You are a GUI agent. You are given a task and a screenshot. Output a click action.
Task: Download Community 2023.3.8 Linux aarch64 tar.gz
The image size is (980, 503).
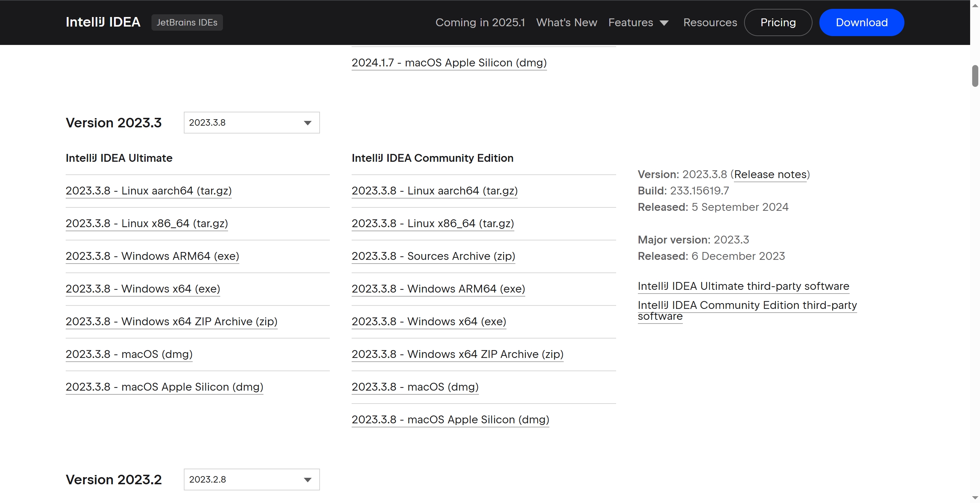(x=434, y=191)
